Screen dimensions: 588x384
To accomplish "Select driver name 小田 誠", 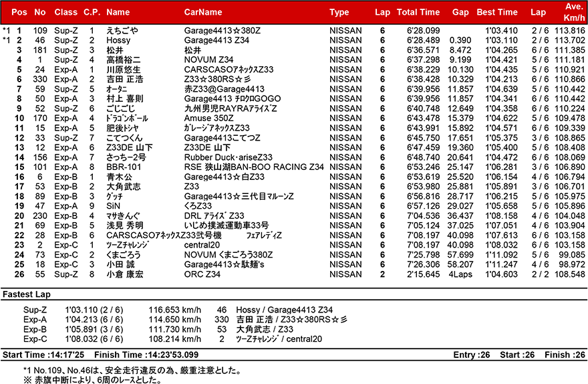I will (x=120, y=265).
